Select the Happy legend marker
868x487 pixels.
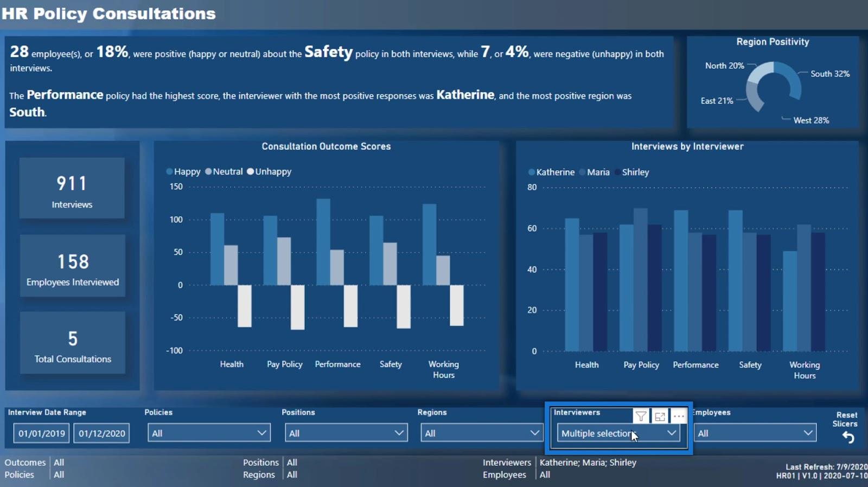point(169,171)
